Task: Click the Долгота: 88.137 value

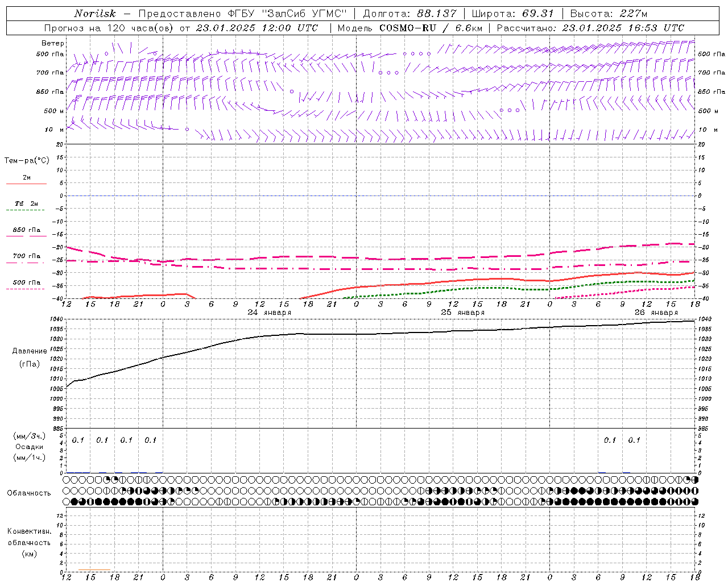Action: click(x=409, y=14)
